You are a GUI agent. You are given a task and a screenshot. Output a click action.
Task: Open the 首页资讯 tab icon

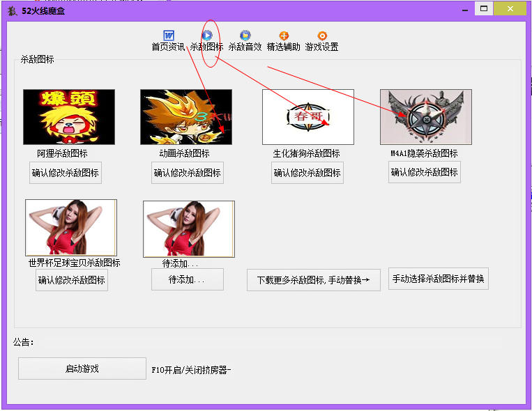click(169, 36)
